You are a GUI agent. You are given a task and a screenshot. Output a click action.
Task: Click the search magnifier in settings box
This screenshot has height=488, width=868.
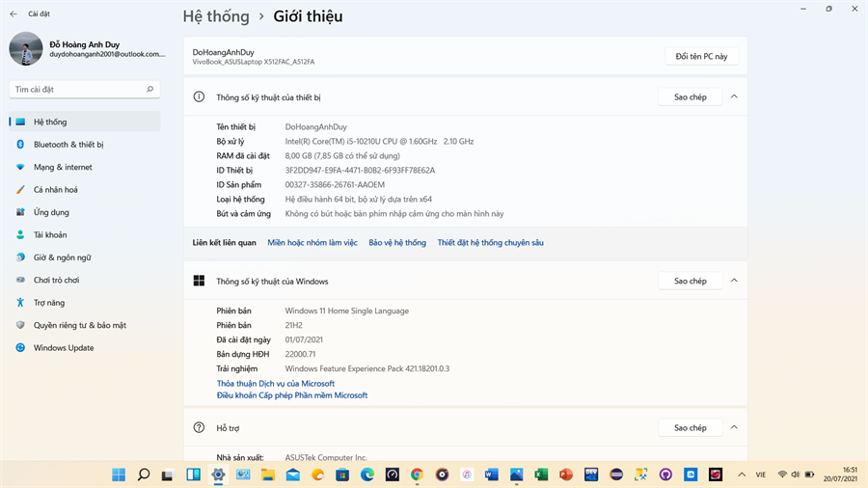pos(150,89)
